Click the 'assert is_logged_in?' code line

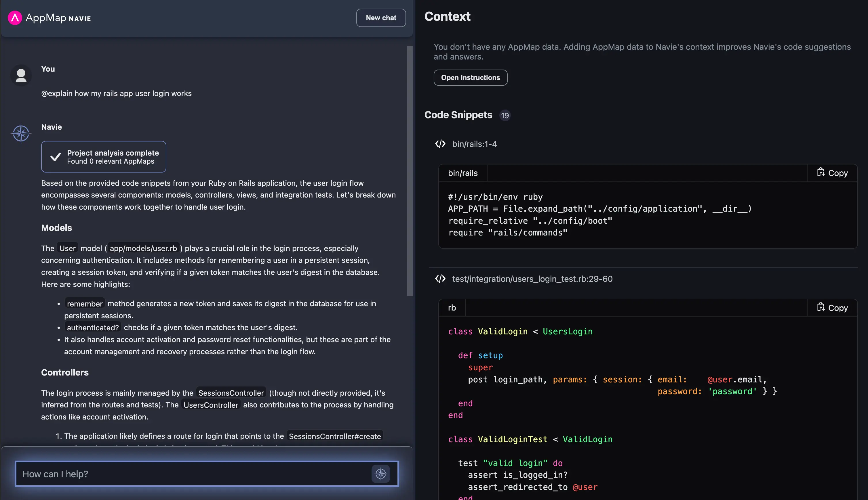coord(517,475)
